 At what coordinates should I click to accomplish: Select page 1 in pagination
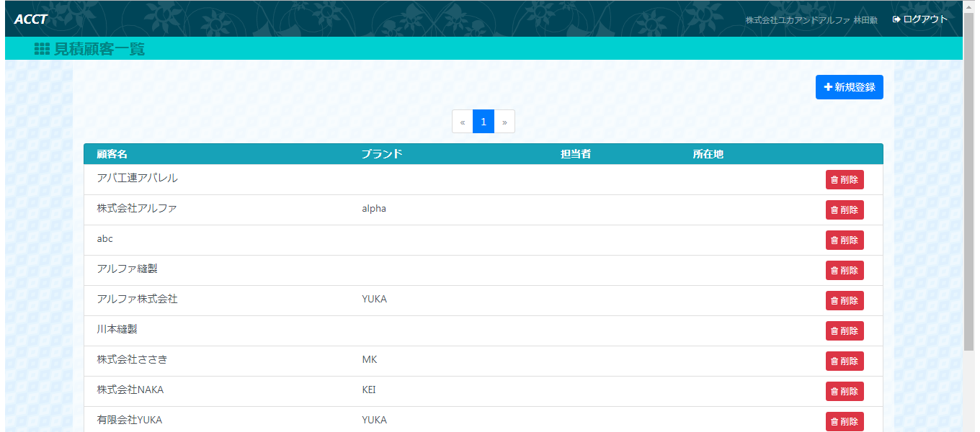pyautogui.click(x=484, y=122)
